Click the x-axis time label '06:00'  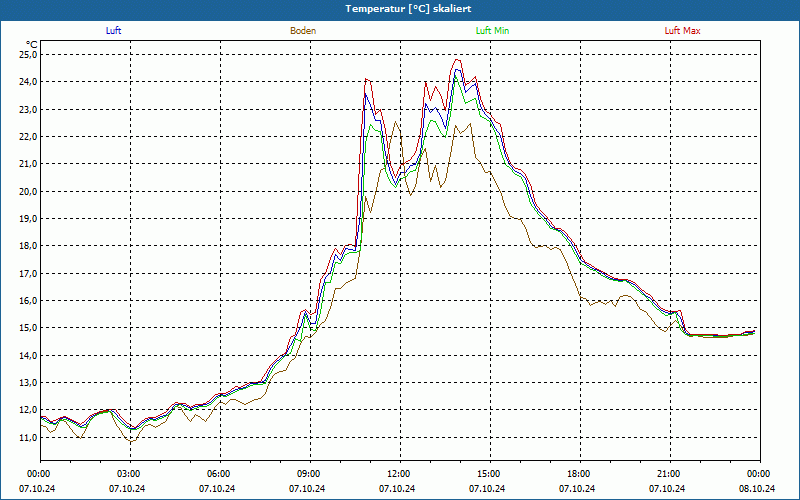click(x=220, y=474)
